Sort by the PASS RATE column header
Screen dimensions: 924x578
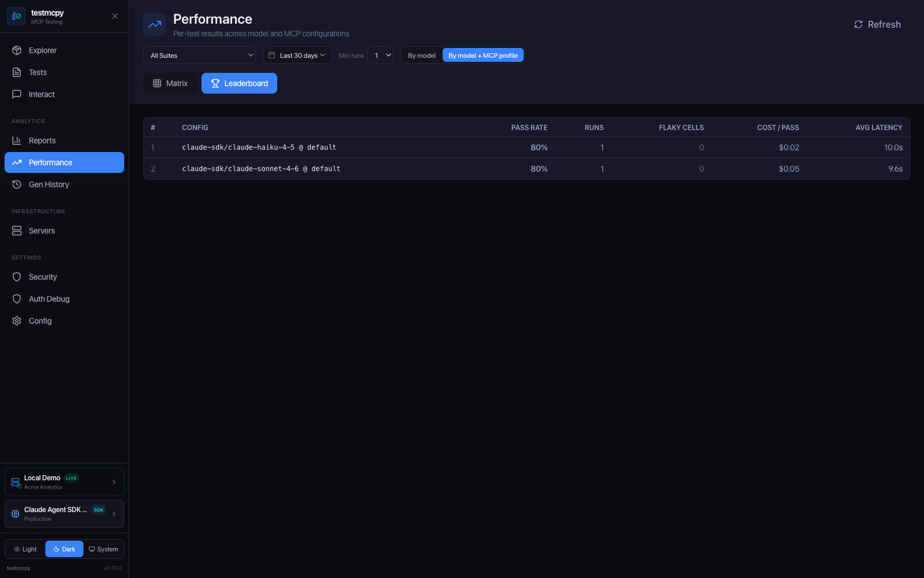tap(529, 128)
